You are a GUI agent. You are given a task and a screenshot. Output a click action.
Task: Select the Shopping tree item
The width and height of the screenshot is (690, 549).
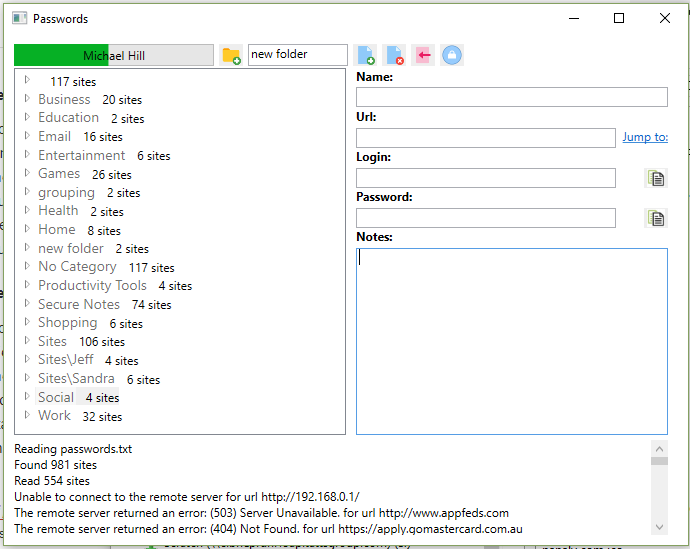[x=90, y=323]
